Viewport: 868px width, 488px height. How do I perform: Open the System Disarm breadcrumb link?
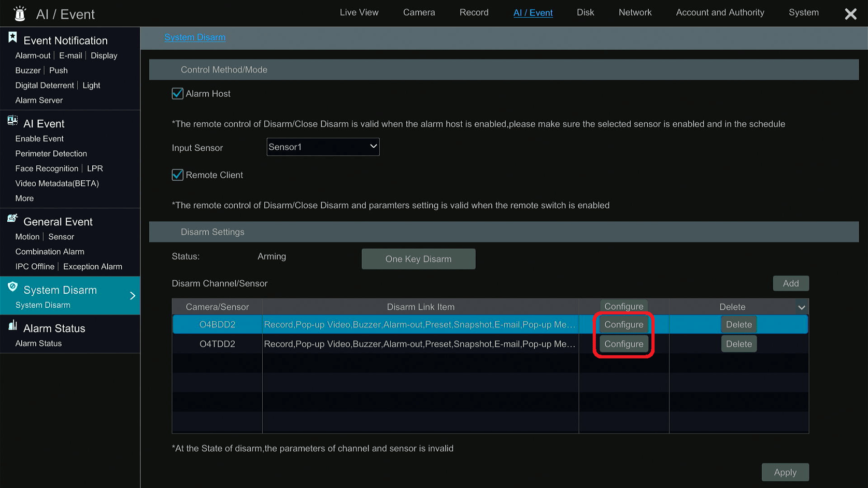pos(195,37)
